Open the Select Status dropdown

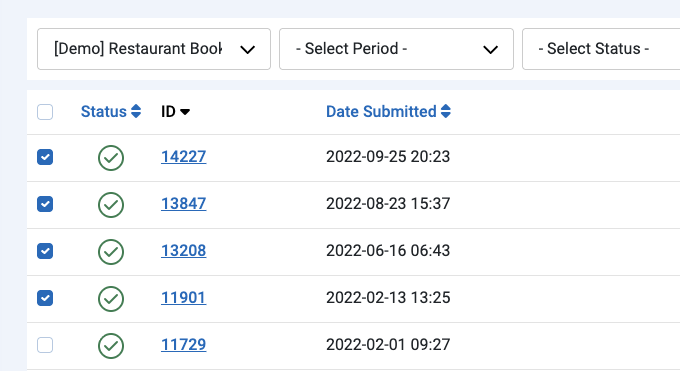tap(601, 49)
